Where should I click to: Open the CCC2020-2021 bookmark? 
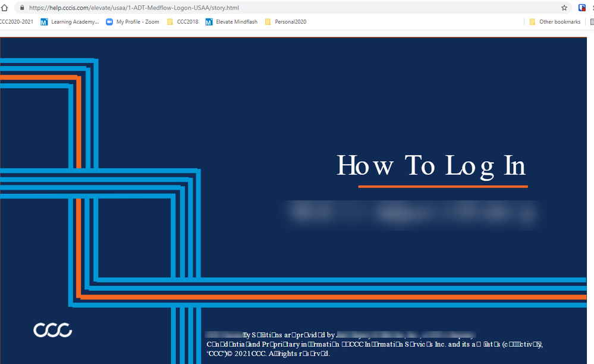click(16, 22)
